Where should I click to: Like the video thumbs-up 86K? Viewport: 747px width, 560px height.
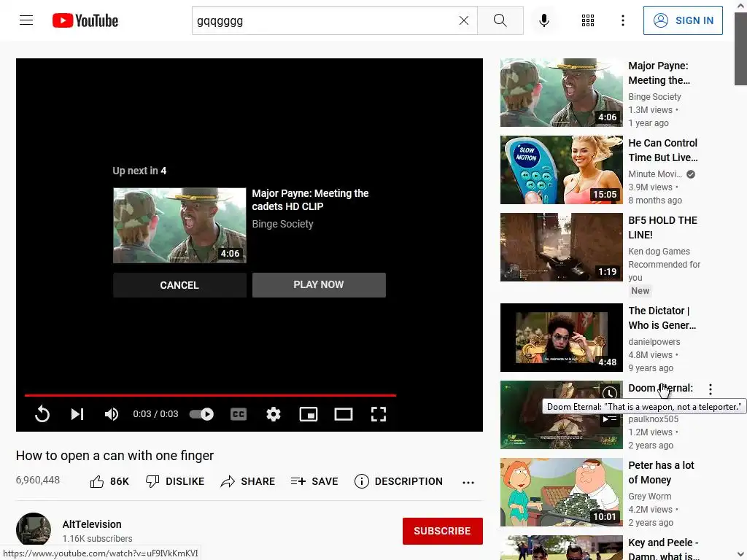point(109,481)
